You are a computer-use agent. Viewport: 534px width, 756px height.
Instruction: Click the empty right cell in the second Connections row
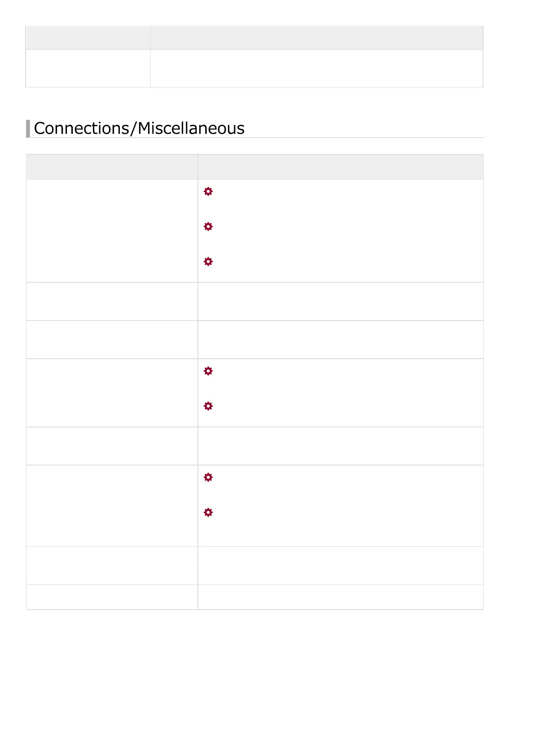click(x=340, y=301)
